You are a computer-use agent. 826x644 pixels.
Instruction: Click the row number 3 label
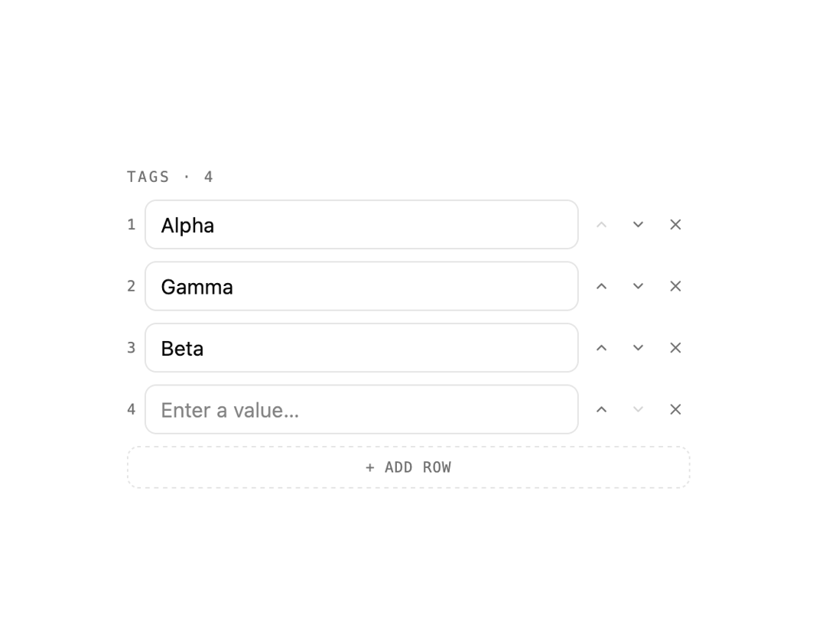click(x=132, y=348)
